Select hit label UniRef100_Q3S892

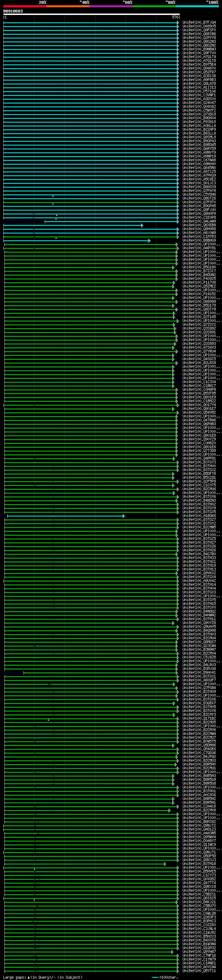(x=199, y=328)
